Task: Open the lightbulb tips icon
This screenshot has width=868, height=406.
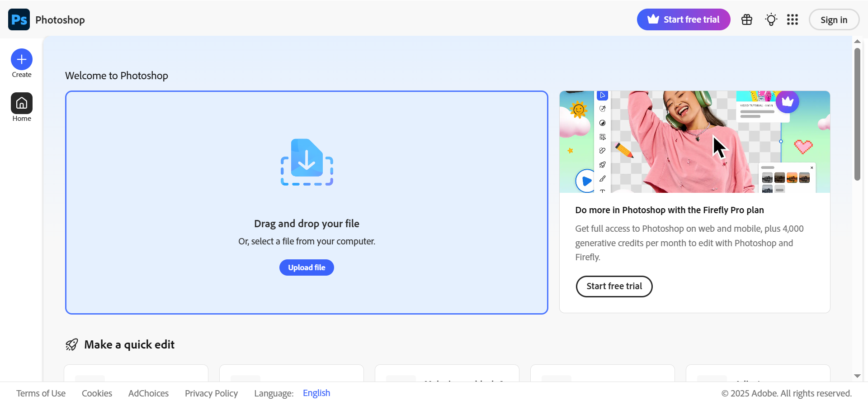Action: pos(771,19)
